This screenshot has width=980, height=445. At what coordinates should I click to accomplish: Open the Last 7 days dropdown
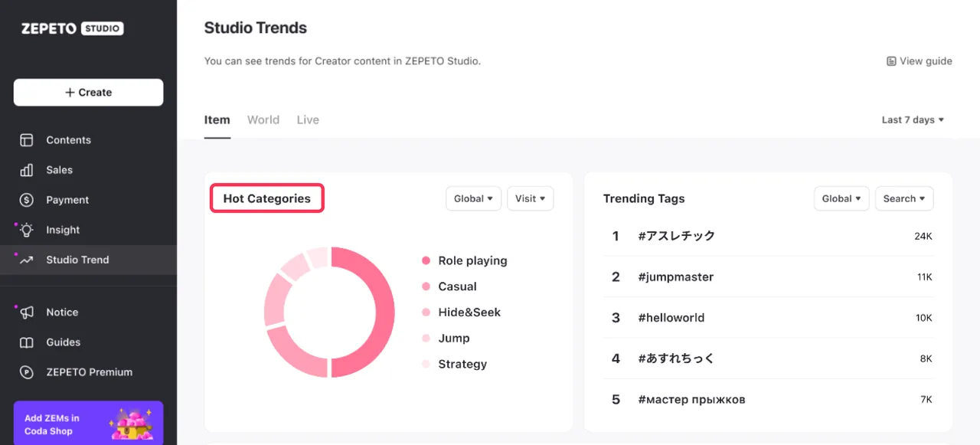(x=912, y=119)
